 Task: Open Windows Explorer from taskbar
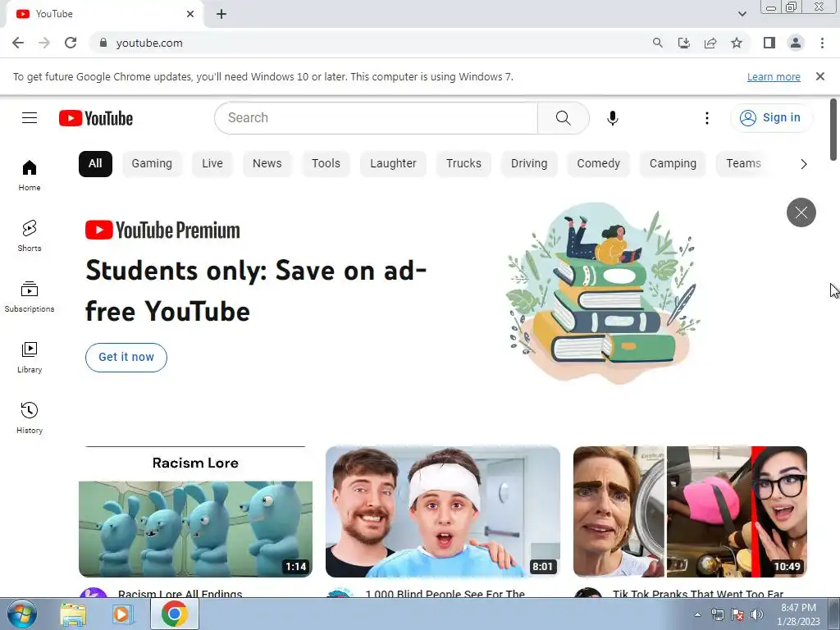(x=73, y=614)
